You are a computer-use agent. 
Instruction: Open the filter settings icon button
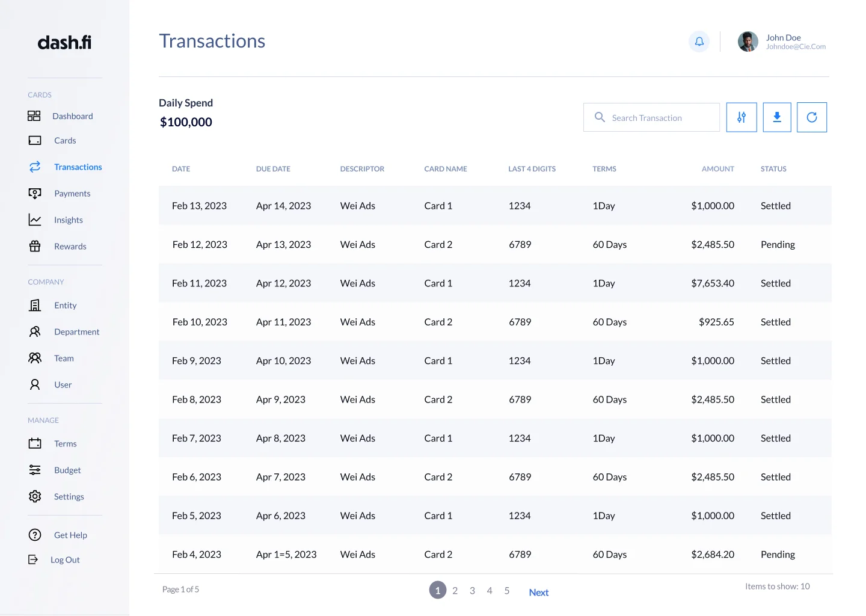coord(741,117)
